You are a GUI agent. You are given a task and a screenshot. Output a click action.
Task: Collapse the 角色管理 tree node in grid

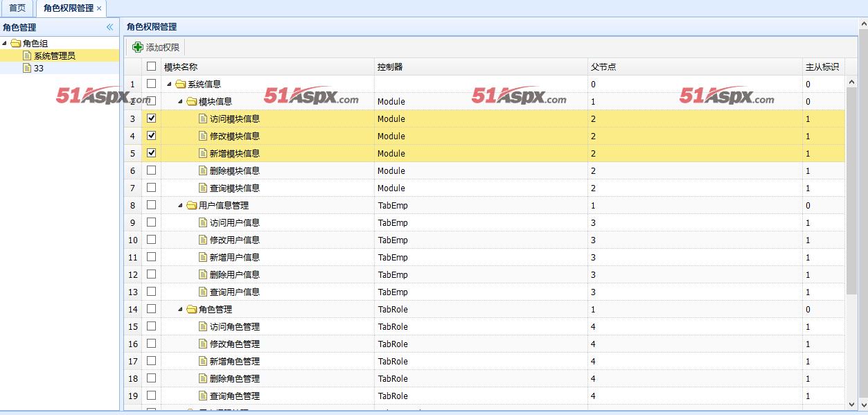[x=181, y=310]
